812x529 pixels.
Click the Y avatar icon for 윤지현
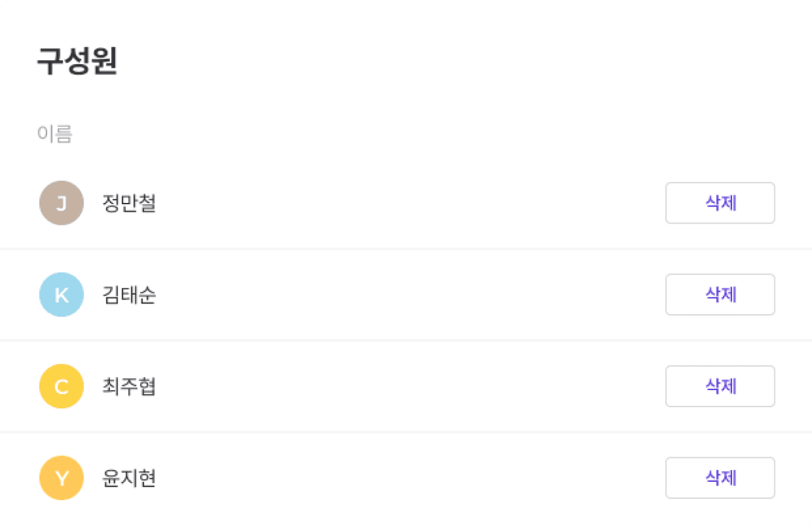61,477
